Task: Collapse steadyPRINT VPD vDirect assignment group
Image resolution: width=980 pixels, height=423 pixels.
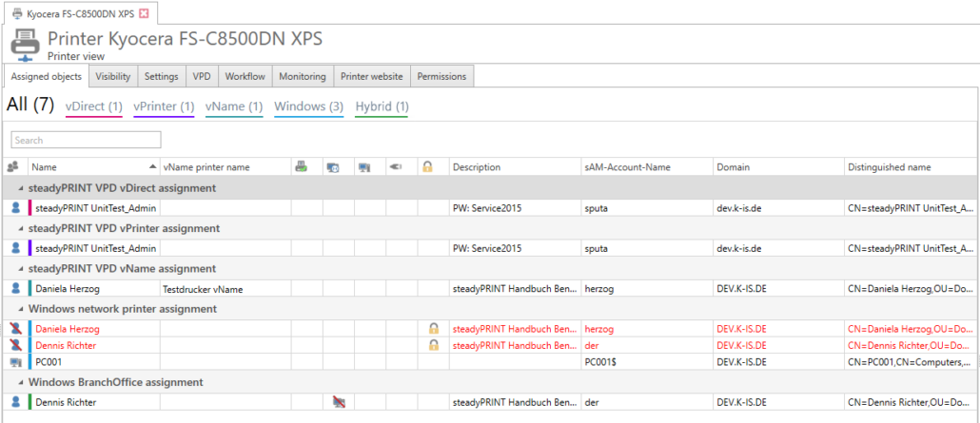Action: click(20, 188)
